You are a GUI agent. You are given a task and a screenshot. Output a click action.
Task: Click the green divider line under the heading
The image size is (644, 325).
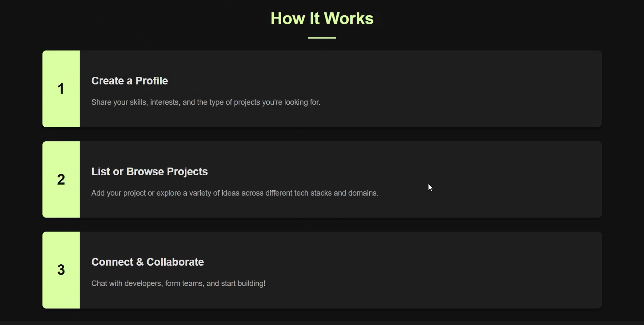pos(322,38)
